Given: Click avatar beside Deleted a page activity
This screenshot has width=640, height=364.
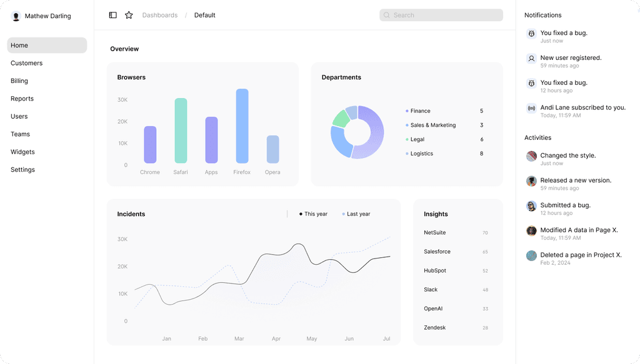Looking at the screenshot, I should [531, 256].
